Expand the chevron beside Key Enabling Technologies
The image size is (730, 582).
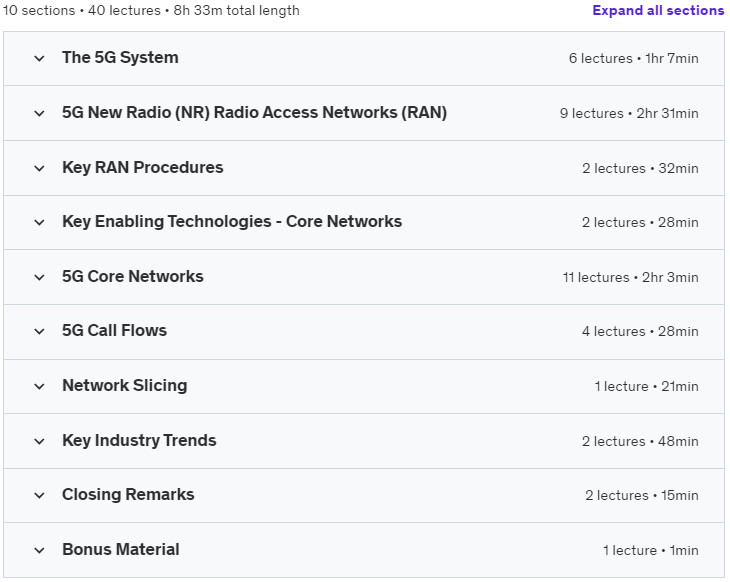click(40, 223)
